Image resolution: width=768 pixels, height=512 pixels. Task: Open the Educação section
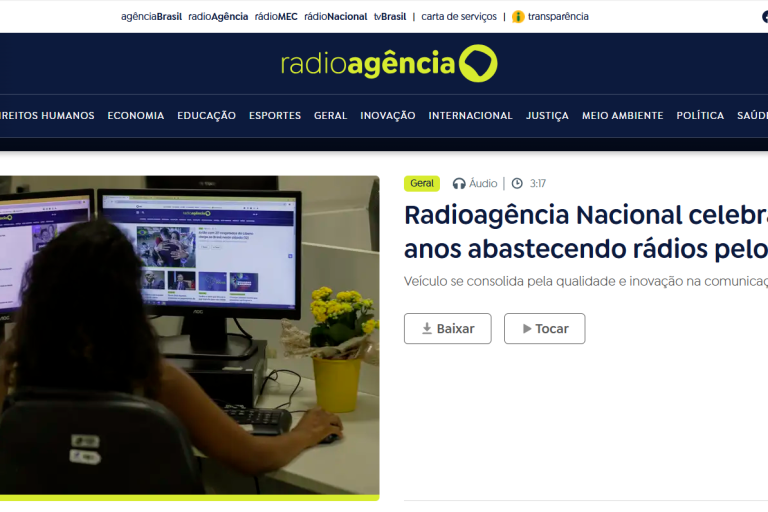[x=206, y=116]
